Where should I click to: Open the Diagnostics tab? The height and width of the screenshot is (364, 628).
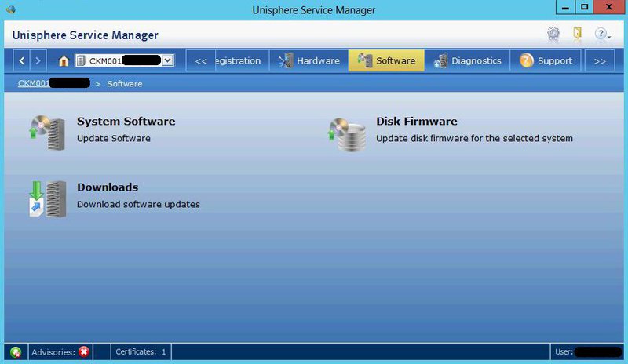tap(467, 61)
